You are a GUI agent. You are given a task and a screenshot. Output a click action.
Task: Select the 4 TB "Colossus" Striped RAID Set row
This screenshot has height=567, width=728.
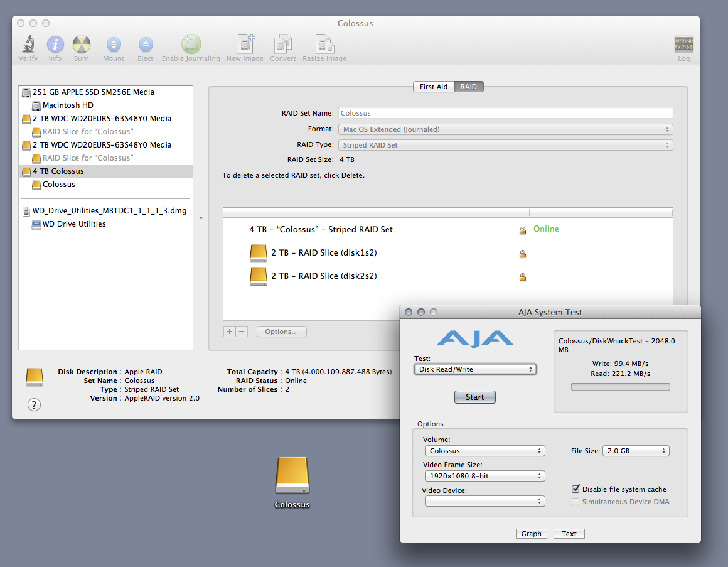click(x=447, y=229)
